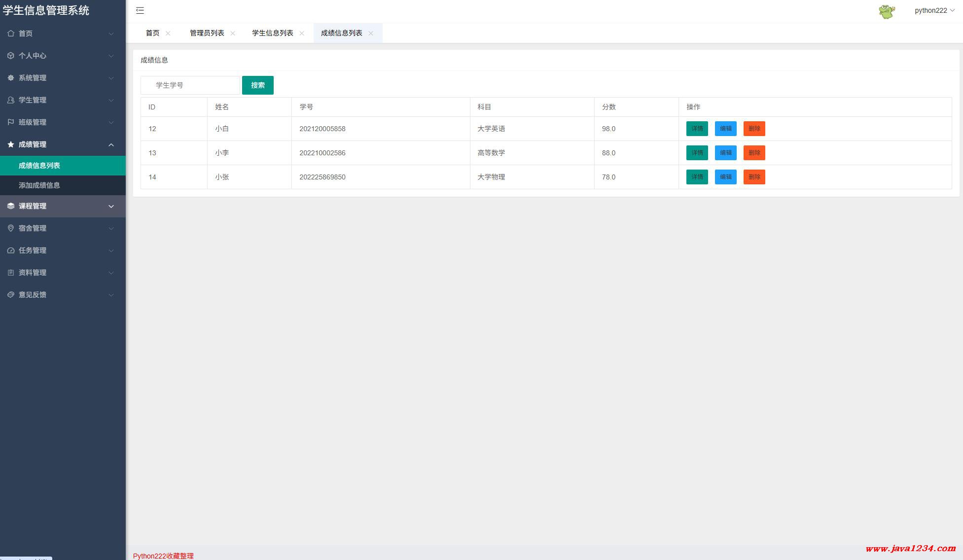
Task: Click the gear icon beside 系统管理
Action: [11, 78]
